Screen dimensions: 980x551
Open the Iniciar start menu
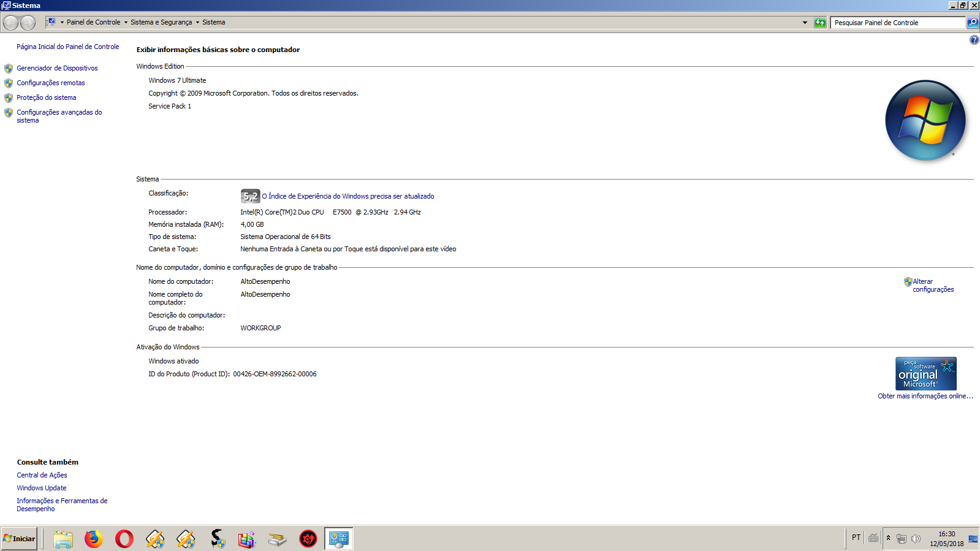pyautogui.click(x=19, y=539)
